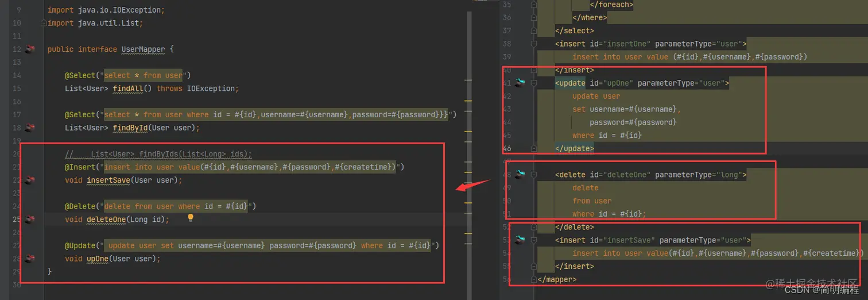
Task: Click the closing </foreach> tag
Action: click(611, 5)
